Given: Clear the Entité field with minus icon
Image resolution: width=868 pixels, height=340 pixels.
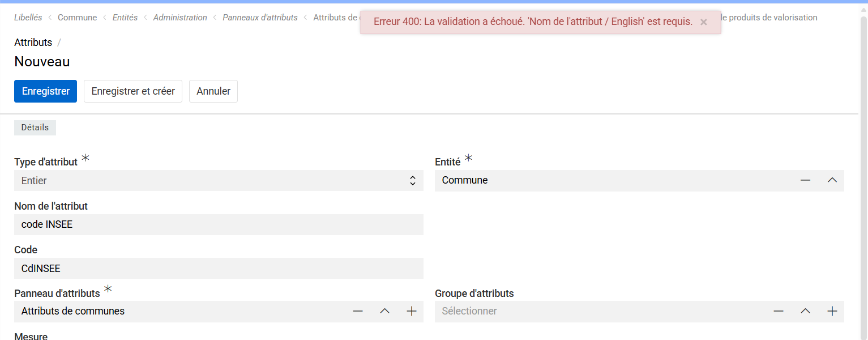Looking at the screenshot, I should click(805, 180).
